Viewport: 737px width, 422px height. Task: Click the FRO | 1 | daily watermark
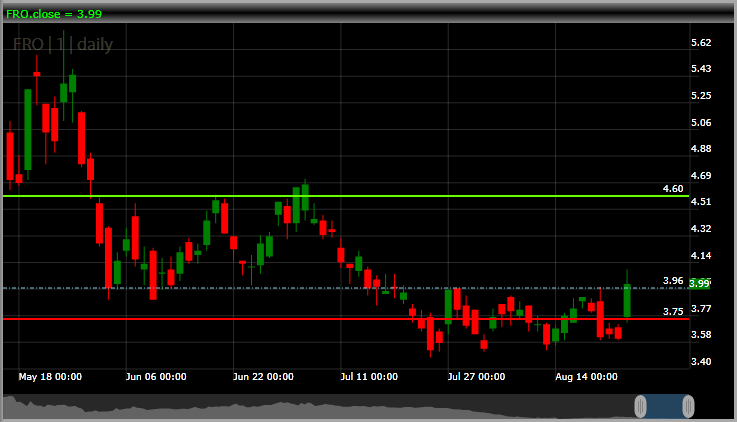click(x=63, y=45)
